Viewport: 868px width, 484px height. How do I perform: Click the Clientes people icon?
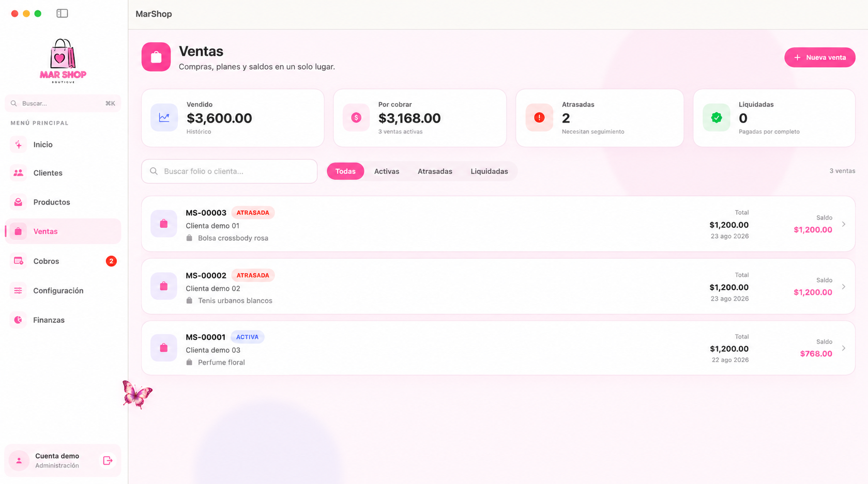click(18, 173)
